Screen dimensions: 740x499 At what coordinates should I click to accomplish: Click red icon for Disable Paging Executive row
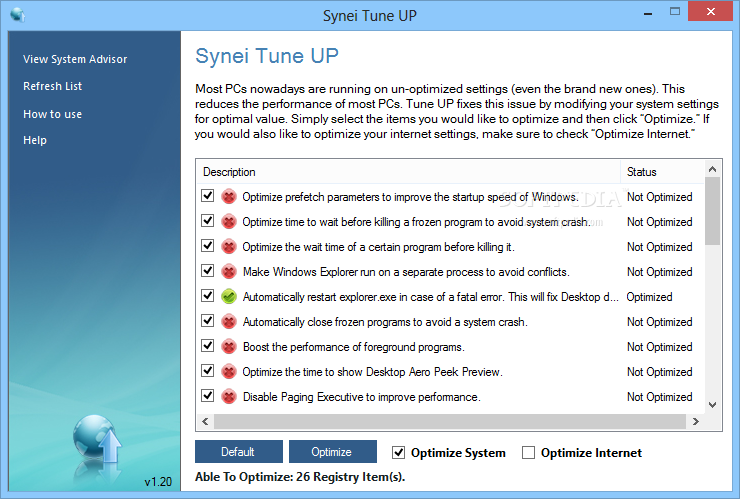(229, 397)
